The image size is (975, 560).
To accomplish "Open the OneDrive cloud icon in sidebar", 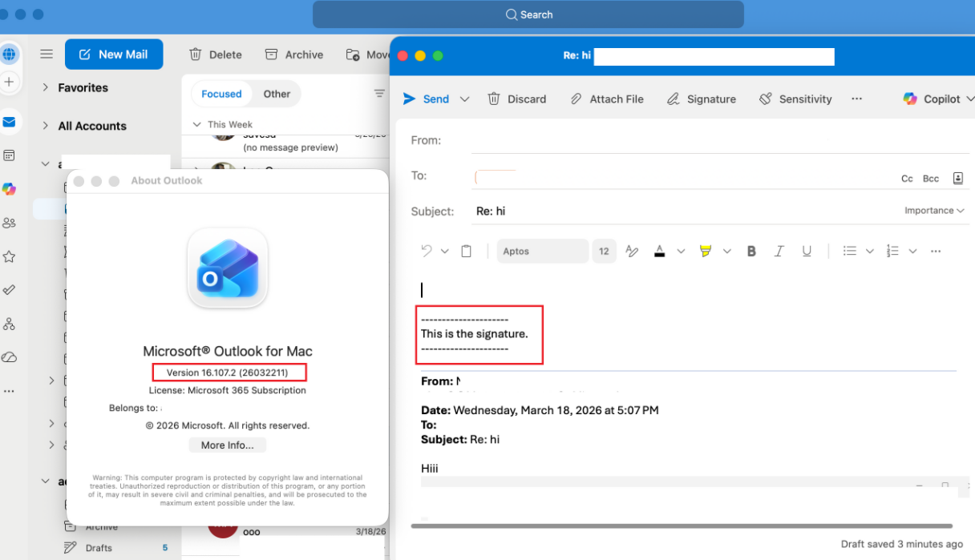I will [x=10, y=357].
